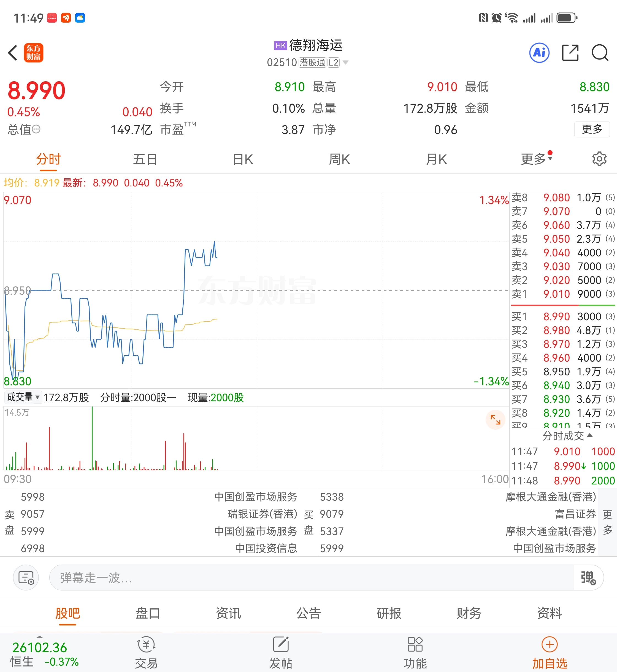617x672 pixels.
Task: Switch to the 月K tab
Action: (x=436, y=159)
